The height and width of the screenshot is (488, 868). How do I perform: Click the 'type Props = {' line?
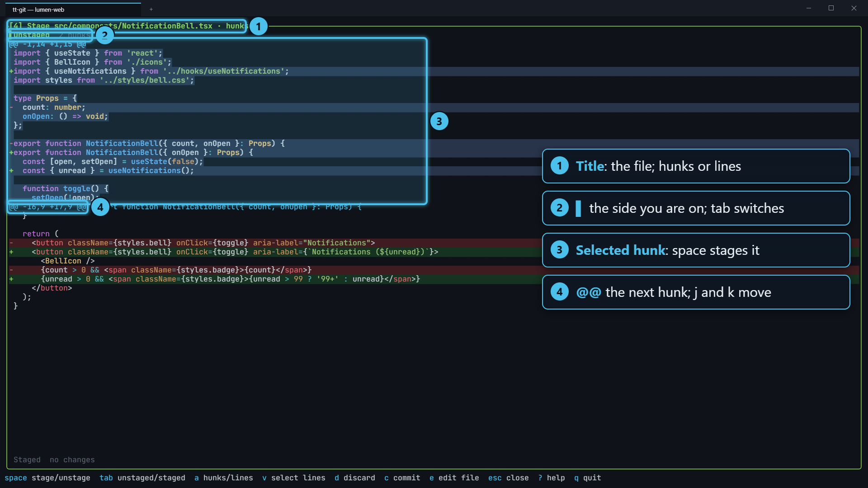45,98
